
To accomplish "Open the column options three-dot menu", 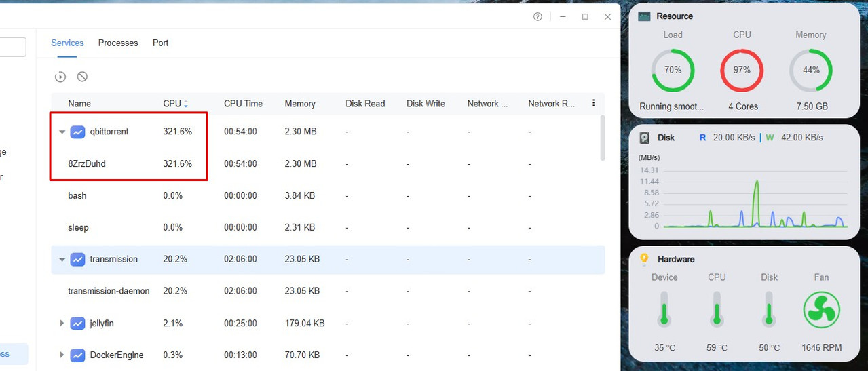I will click(x=593, y=103).
